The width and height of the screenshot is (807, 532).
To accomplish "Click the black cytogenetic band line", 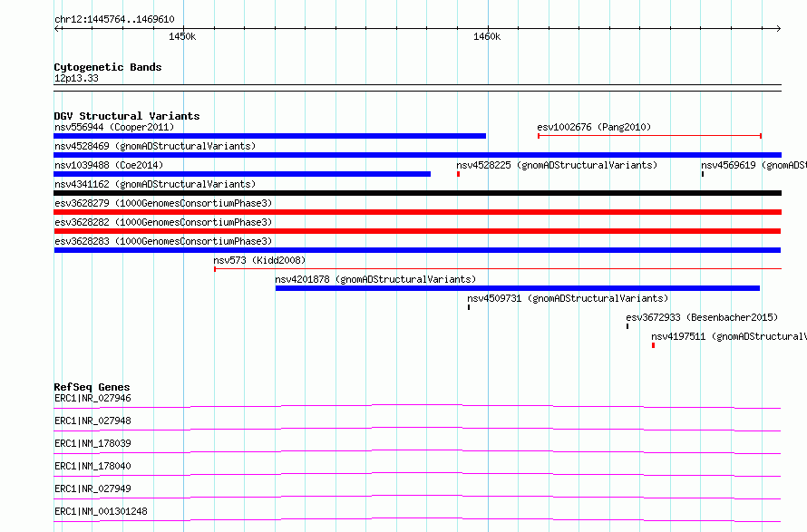I will click(x=417, y=88).
